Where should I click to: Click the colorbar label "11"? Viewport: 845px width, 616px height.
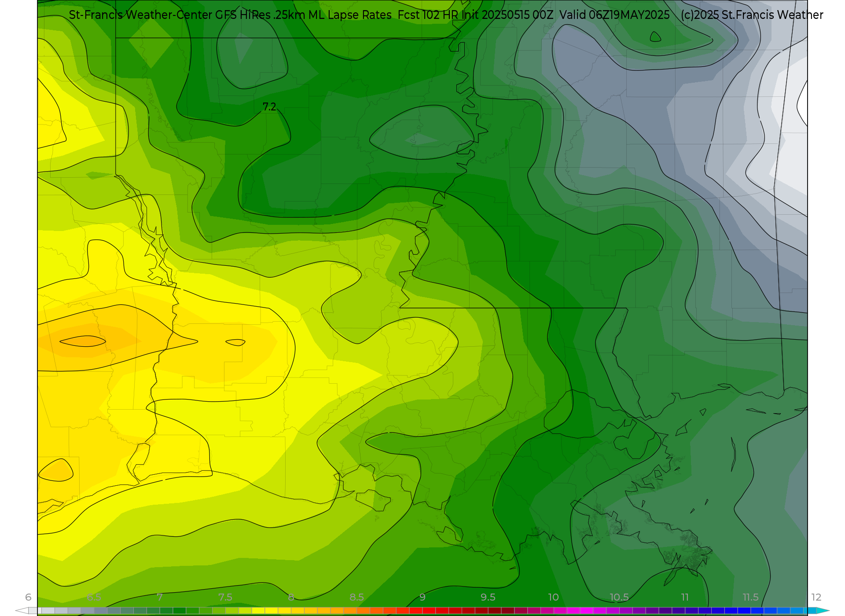[685, 597]
